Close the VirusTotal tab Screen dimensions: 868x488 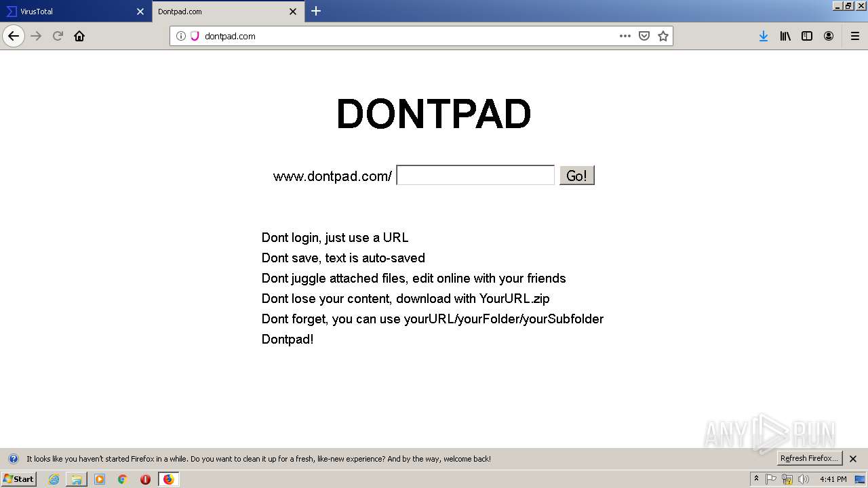(140, 12)
